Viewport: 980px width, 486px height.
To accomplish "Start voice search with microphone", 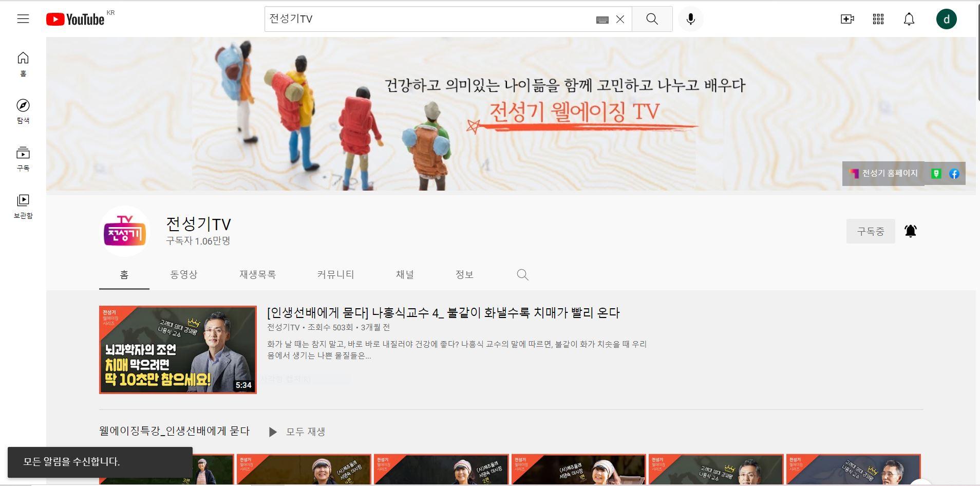I will point(691,19).
